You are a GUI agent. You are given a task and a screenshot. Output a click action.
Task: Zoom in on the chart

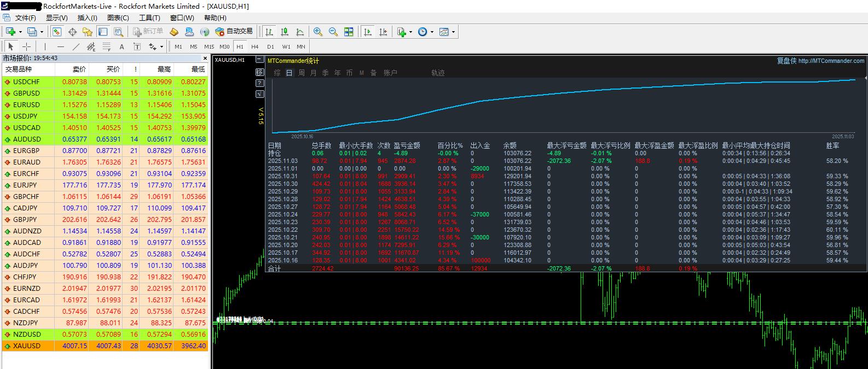coord(318,32)
